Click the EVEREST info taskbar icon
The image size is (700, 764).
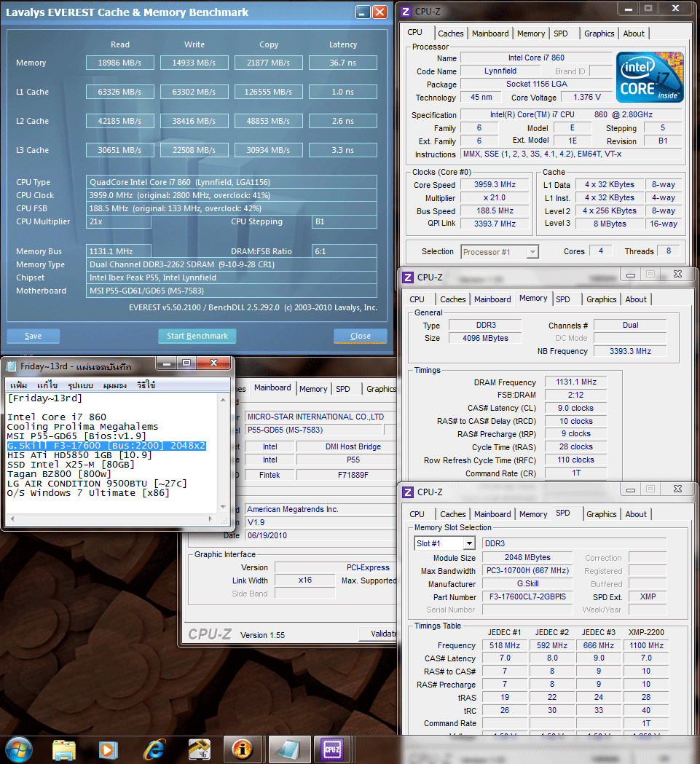click(243, 749)
